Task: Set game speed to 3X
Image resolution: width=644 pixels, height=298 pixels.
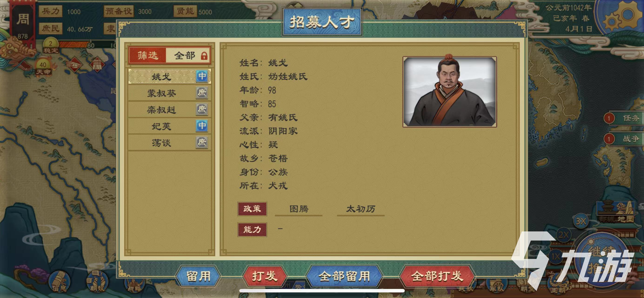Action: [581, 221]
